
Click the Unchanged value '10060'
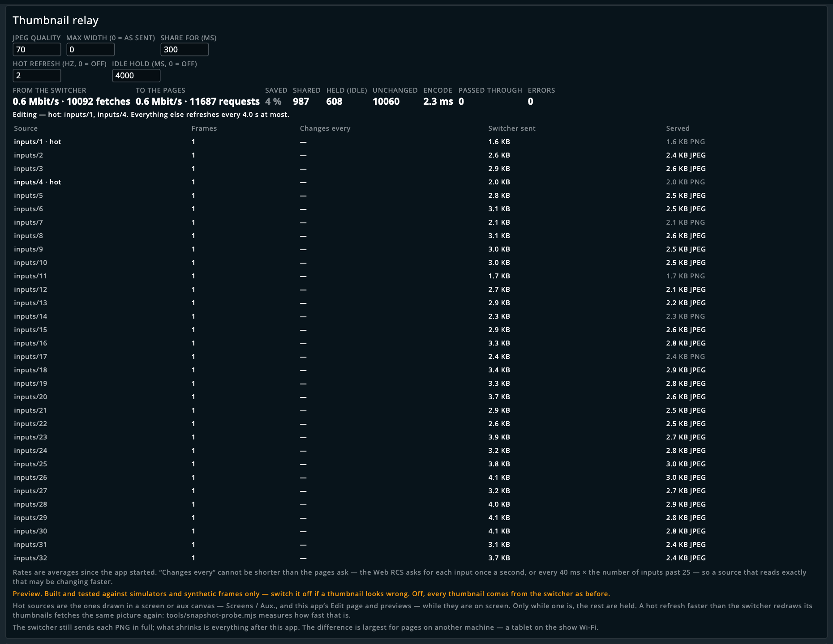[386, 102]
